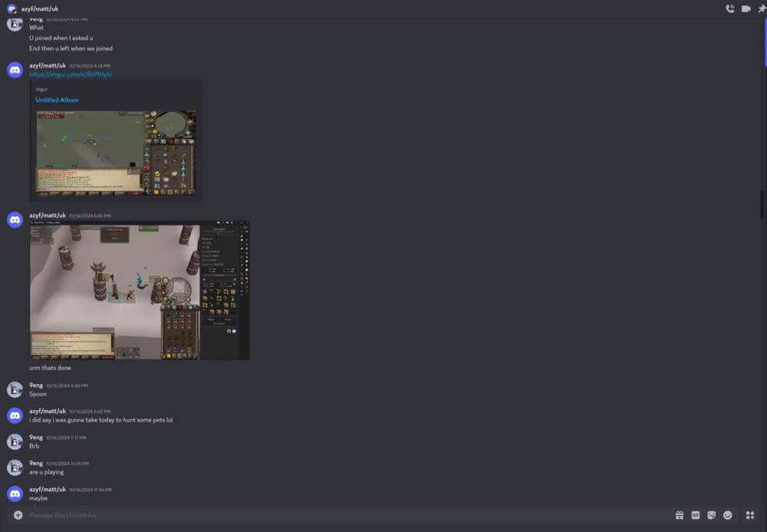This screenshot has width=767, height=532.
Task: Open pinned messages with the pin icon
Action: point(762,8)
